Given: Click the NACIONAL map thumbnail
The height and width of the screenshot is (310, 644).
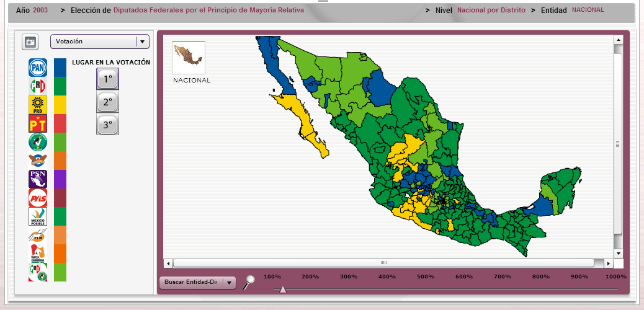Looking at the screenshot, I should point(189,58).
